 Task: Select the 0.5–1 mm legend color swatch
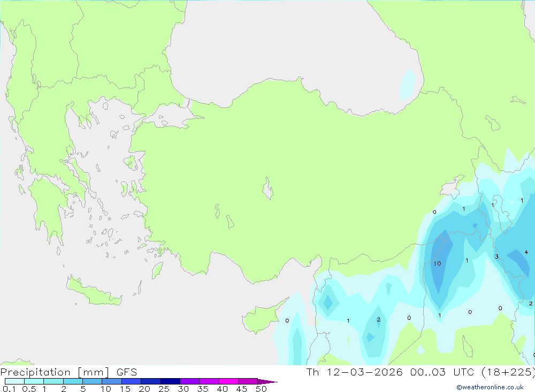pyautogui.click(x=34, y=381)
